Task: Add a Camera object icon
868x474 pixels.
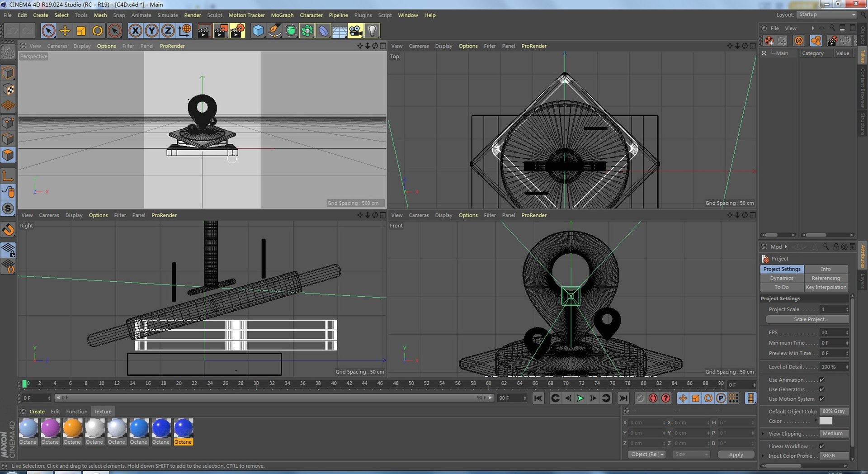Action: [x=356, y=31]
